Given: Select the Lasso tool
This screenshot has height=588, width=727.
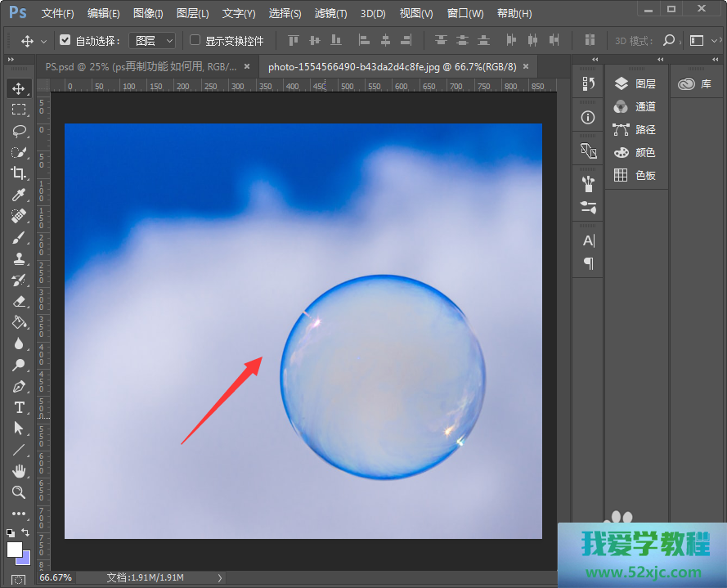Looking at the screenshot, I should pos(19,131).
